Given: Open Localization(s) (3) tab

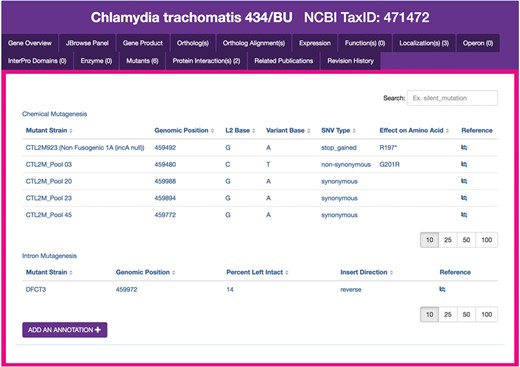Looking at the screenshot, I should tap(424, 43).
